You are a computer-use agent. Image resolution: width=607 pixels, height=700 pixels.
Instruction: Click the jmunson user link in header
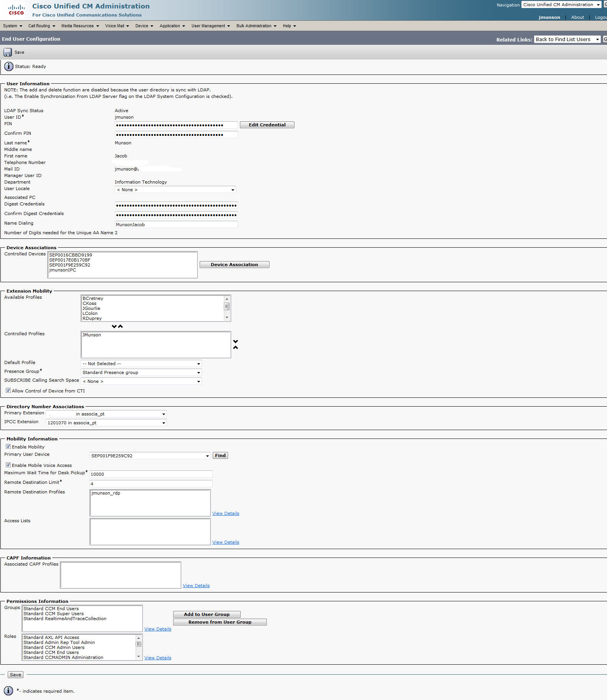549,17
